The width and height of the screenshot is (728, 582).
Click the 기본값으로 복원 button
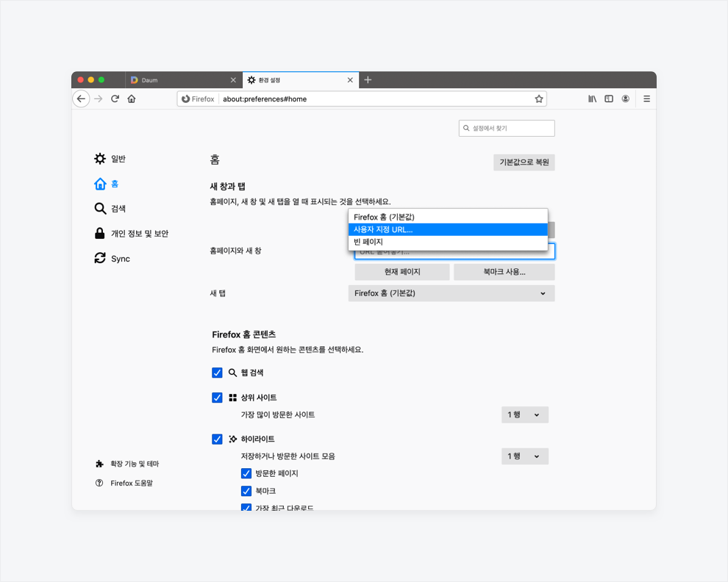(524, 162)
